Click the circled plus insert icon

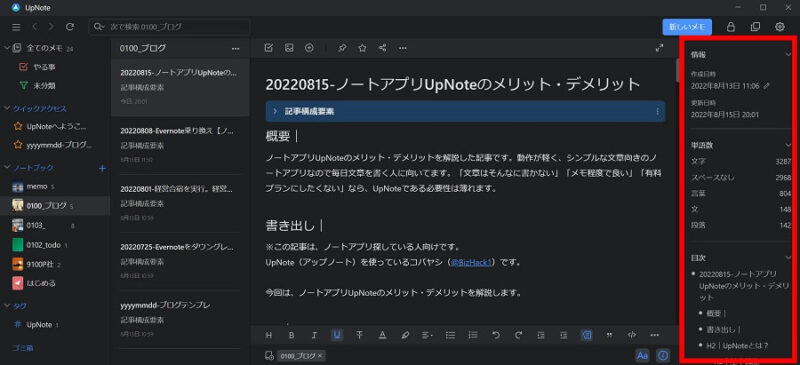(309, 48)
